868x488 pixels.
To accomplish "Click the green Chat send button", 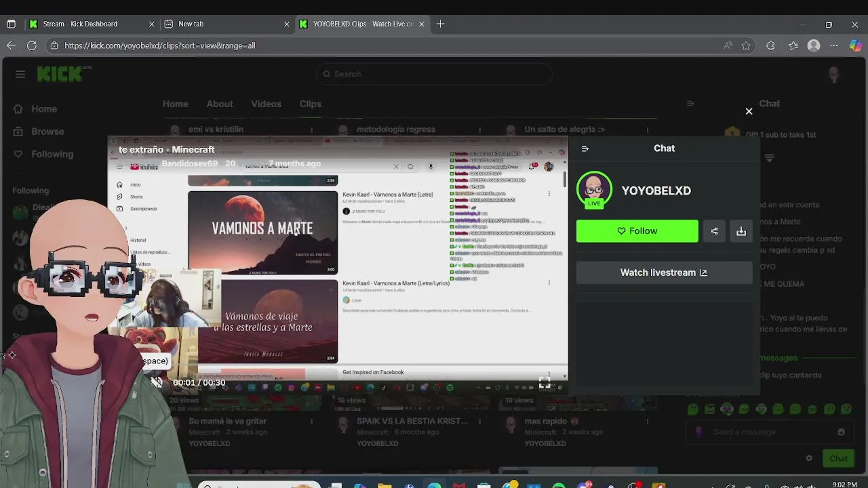I will (x=838, y=458).
